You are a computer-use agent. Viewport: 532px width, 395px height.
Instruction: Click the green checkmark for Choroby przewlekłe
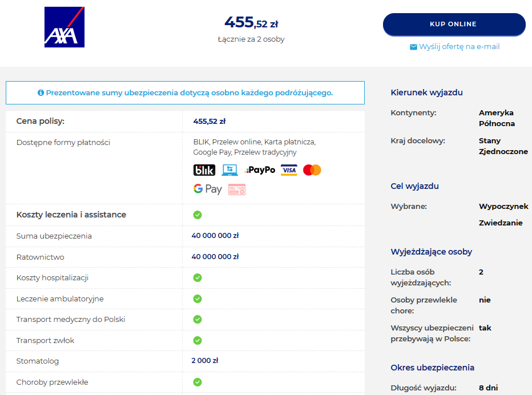pos(198,382)
